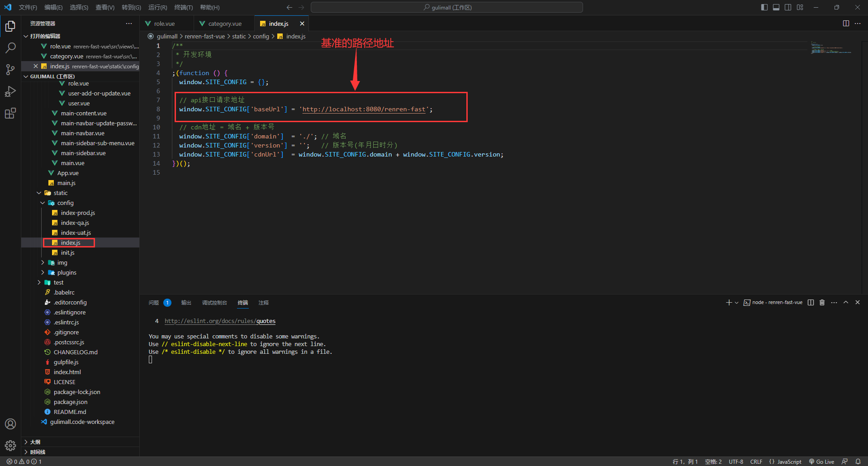Open the Source Control view
The image size is (868, 466).
(10, 70)
